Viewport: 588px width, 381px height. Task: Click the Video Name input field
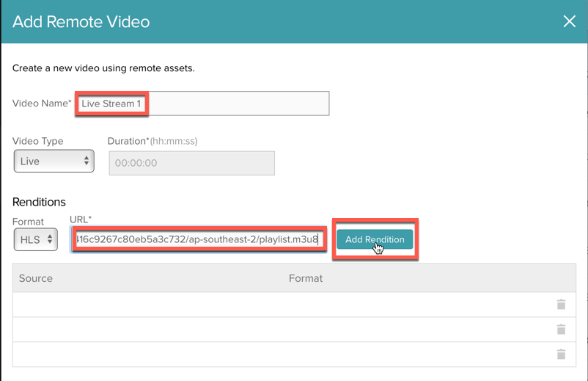(202, 104)
